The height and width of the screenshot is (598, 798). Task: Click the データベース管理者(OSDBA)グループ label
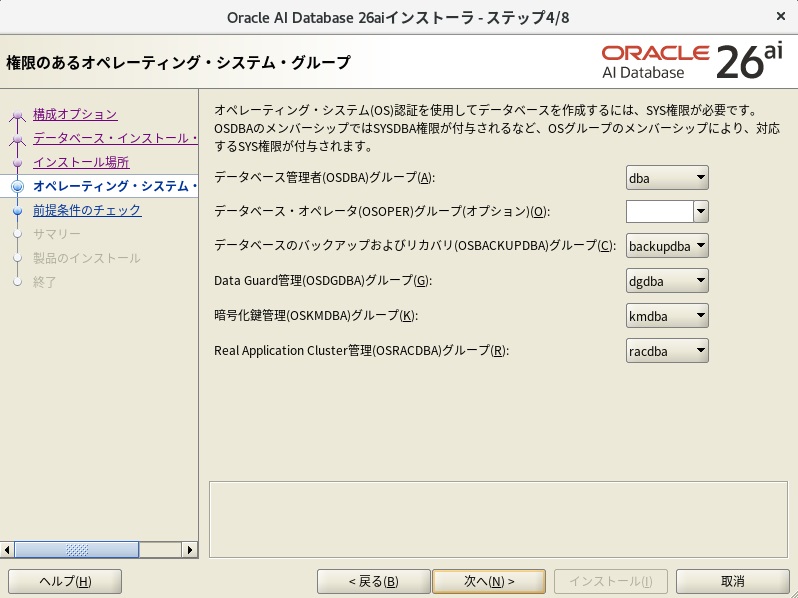[x=324, y=177]
